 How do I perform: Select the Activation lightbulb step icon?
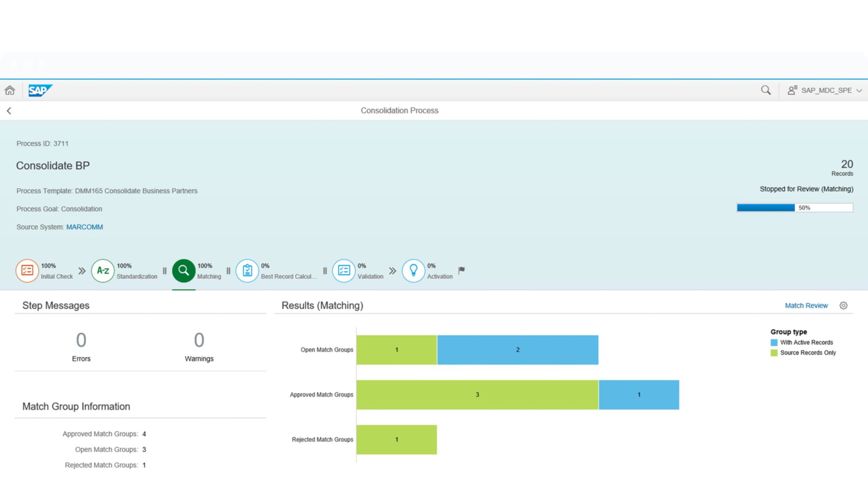point(413,270)
